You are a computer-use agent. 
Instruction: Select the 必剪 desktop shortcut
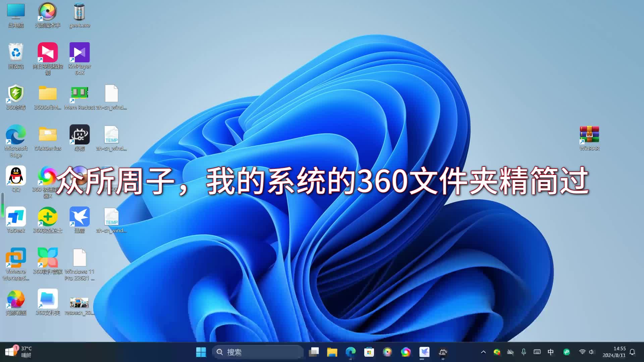[x=79, y=138]
